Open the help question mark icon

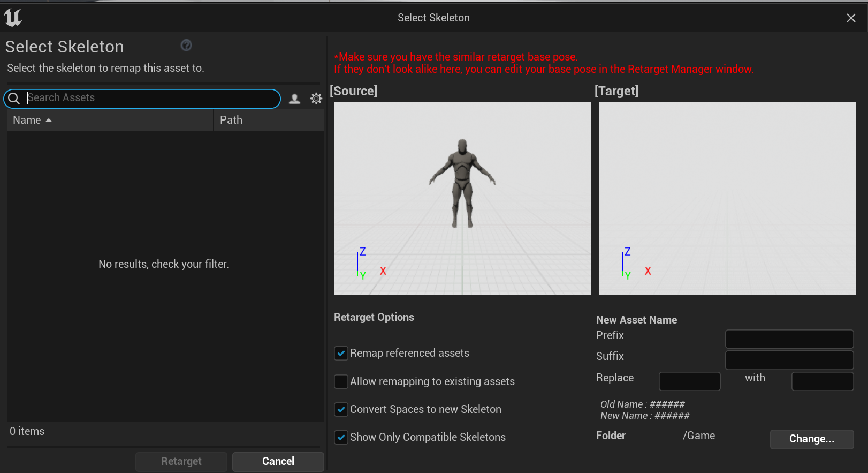point(186,46)
